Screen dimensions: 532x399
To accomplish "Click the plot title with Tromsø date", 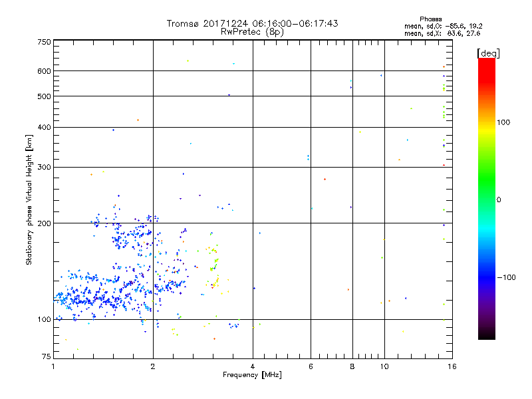I will coord(252,23).
